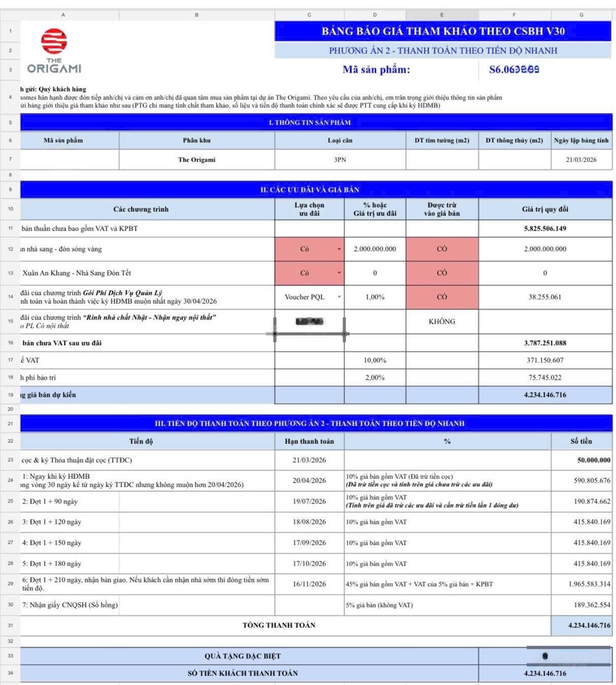616x685 pixels.
Task: Click the 'Mã sản phẩm:' label
Action: click(376, 70)
